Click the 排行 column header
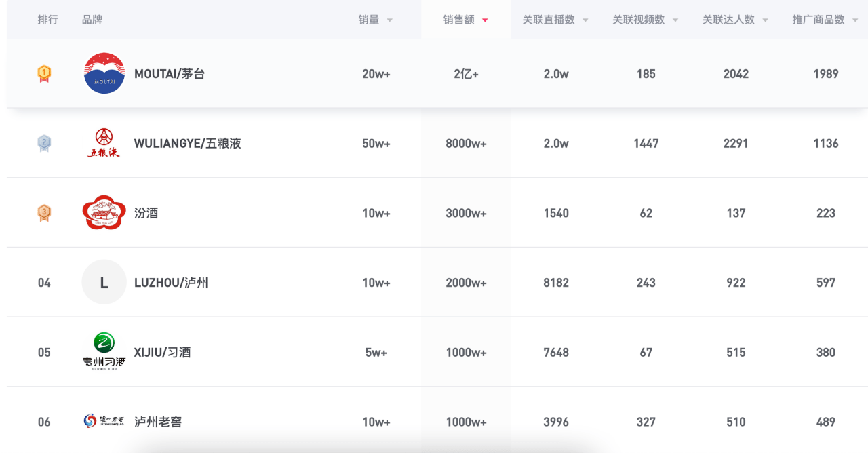 coord(48,20)
